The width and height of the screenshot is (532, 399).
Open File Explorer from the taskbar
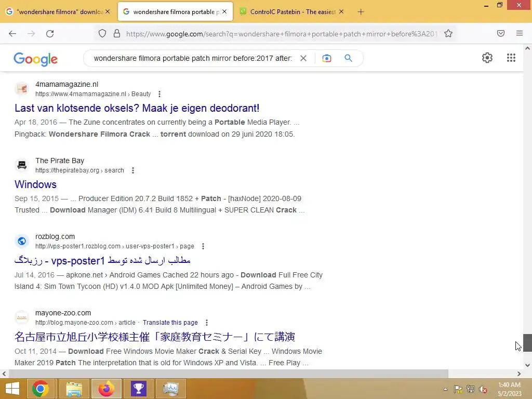[x=74, y=389]
